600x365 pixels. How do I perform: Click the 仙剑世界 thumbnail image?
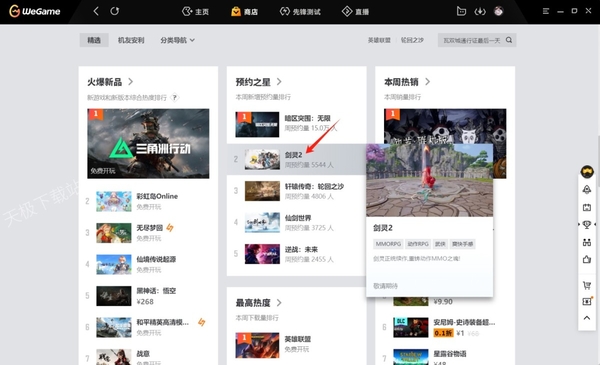(x=262, y=222)
